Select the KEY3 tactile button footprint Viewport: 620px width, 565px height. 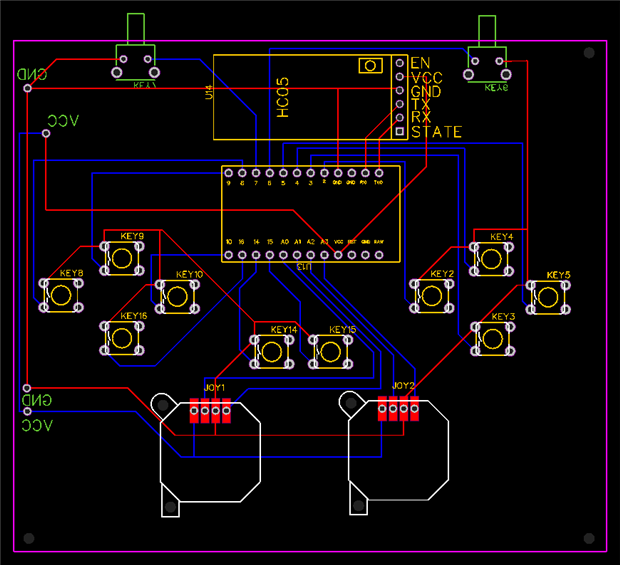[493, 339]
